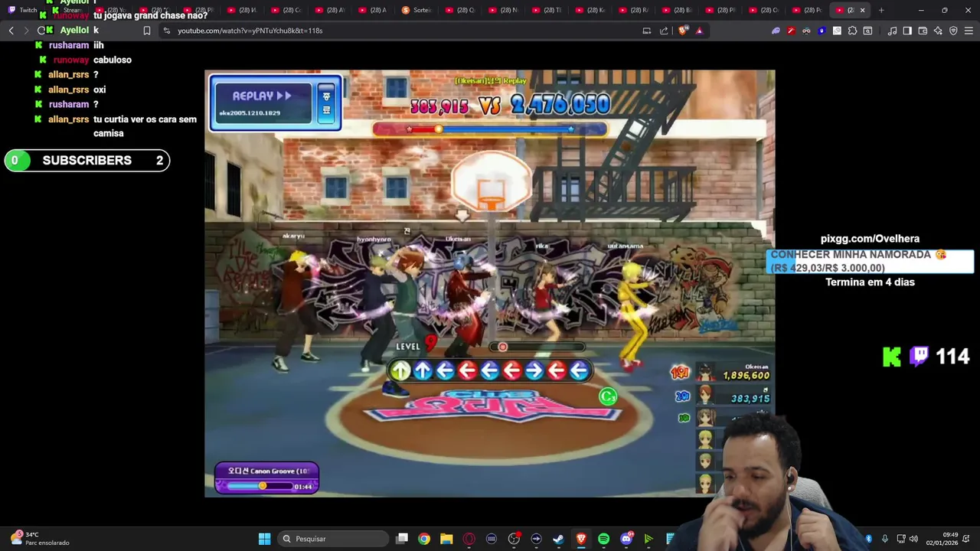This screenshot has height=551, width=980.
Task: Open the Brave playlist music note icon
Action: coord(892,31)
